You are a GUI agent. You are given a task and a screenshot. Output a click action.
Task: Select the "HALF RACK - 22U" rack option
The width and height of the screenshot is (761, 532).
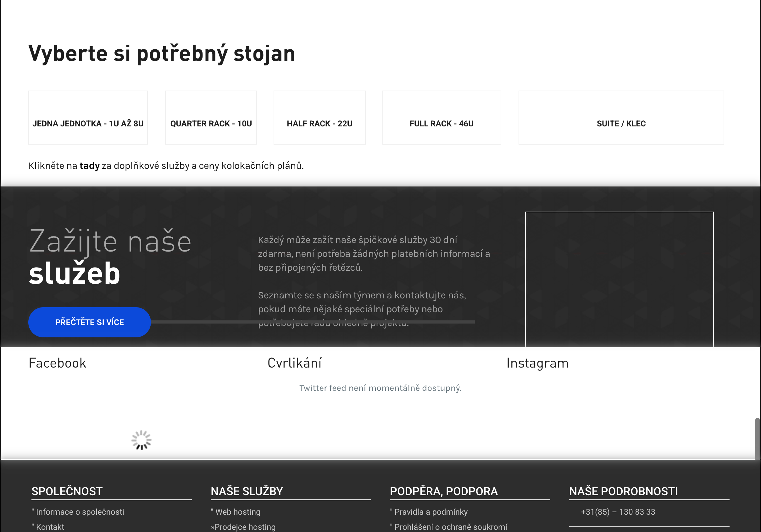tap(319, 118)
